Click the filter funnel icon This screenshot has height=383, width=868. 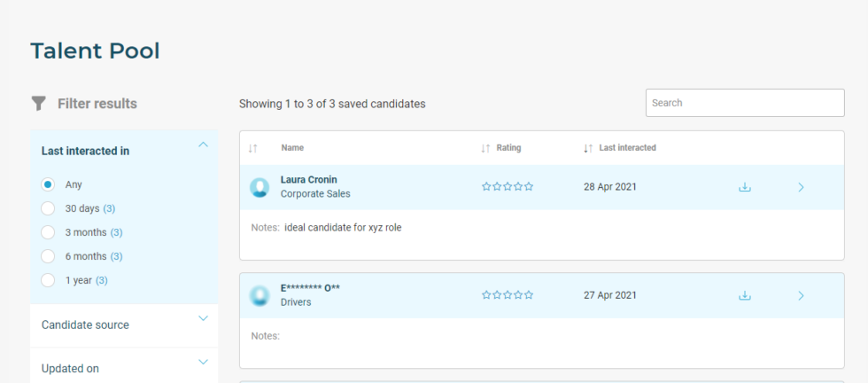click(38, 104)
